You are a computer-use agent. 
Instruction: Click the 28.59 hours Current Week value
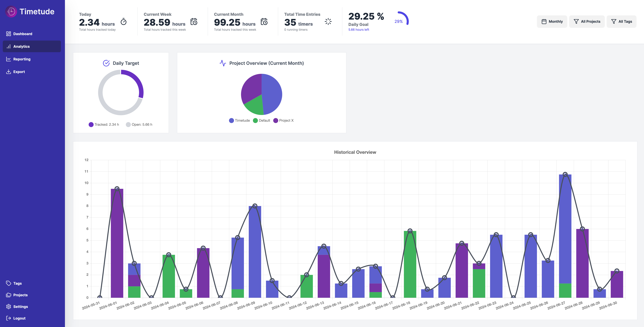164,22
